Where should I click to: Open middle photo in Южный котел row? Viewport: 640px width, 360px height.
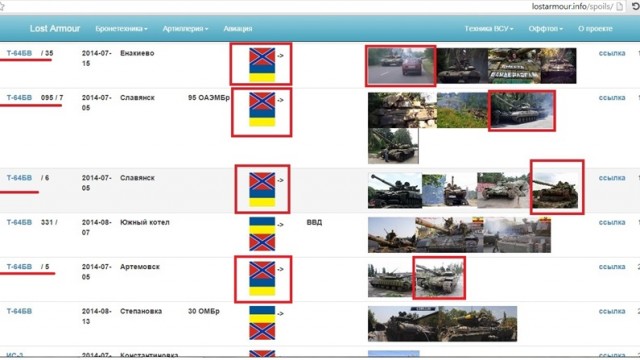coord(450,235)
